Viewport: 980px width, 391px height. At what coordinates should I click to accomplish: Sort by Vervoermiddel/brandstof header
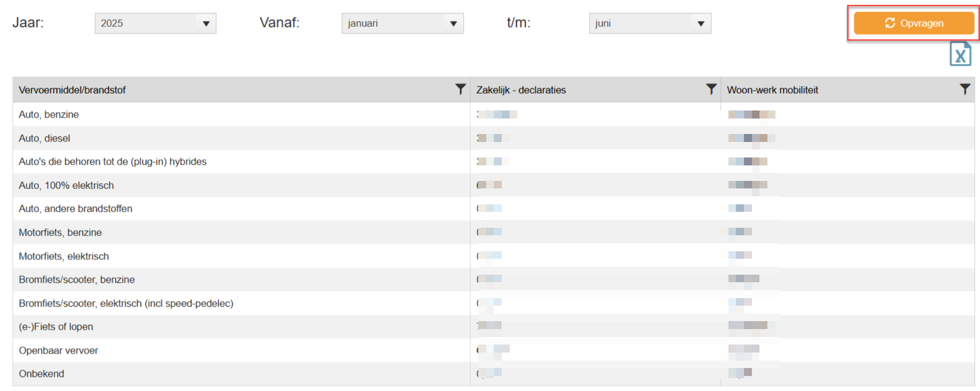pyautogui.click(x=72, y=90)
